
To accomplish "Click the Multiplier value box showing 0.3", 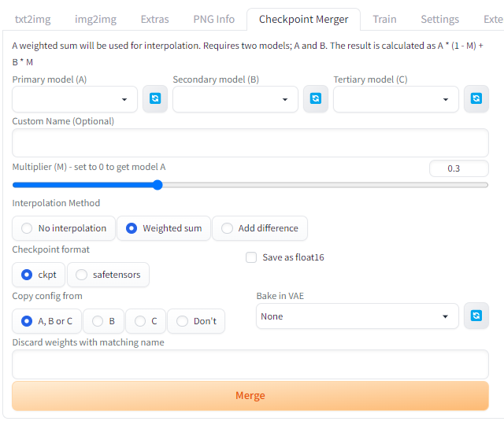I will point(458,168).
